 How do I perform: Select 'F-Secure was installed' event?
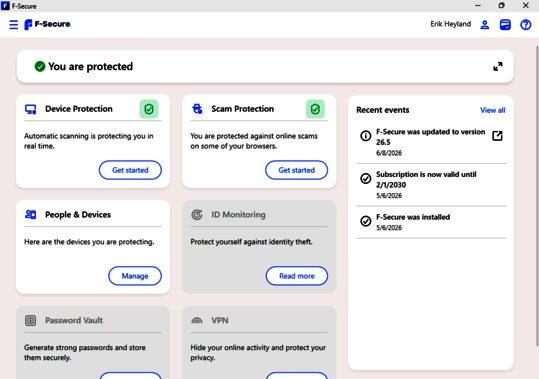click(431, 222)
